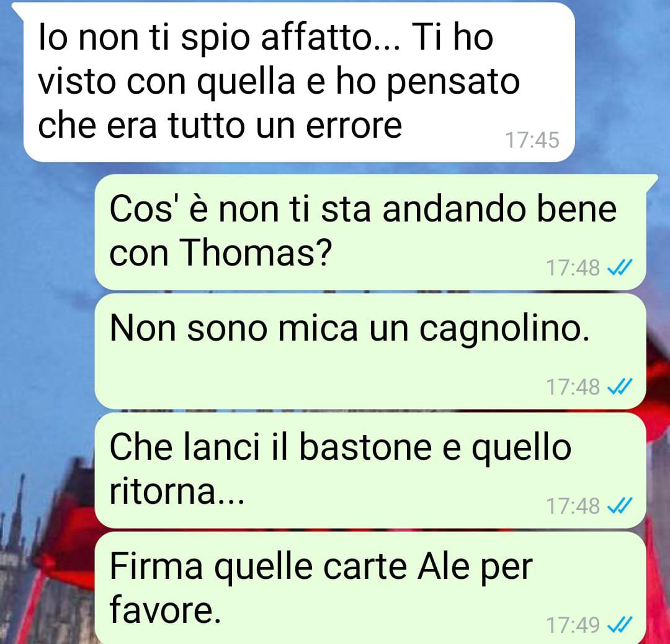
Task: Click the 17:49 timestamp on the last message
Action: (573, 625)
